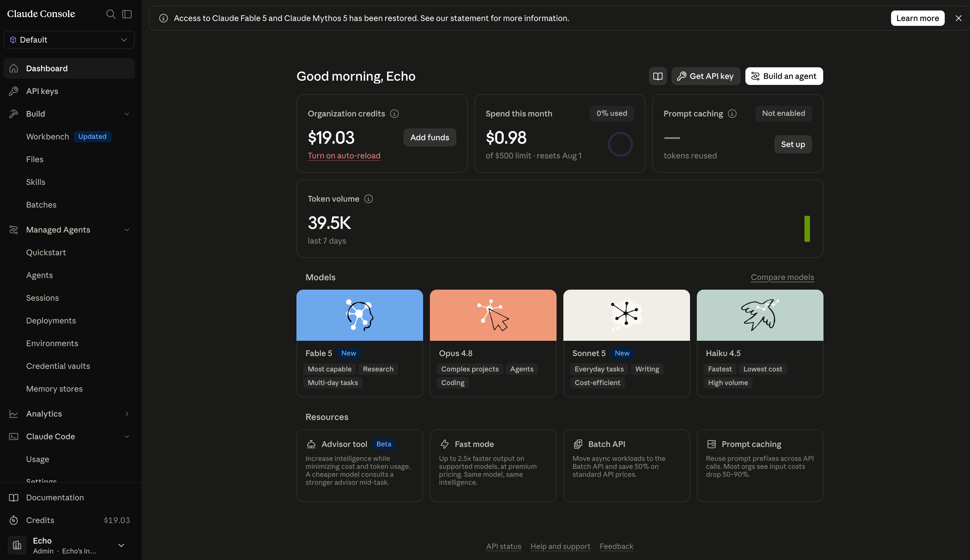Click the Documentation book icon in sidebar
The image size is (970, 560).
pyautogui.click(x=14, y=498)
